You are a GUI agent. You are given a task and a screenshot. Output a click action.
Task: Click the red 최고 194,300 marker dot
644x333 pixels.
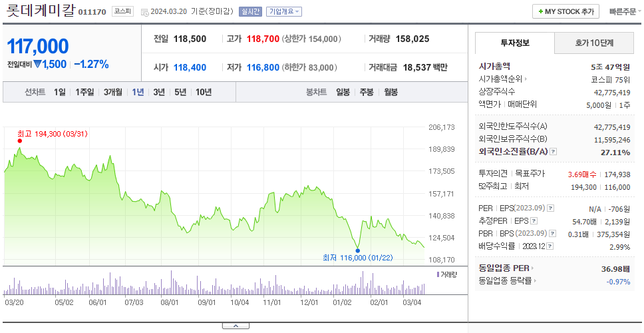point(20,141)
